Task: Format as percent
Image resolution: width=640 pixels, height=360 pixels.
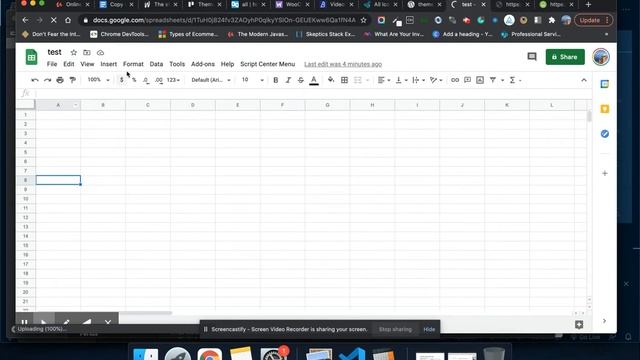Action: (x=134, y=80)
